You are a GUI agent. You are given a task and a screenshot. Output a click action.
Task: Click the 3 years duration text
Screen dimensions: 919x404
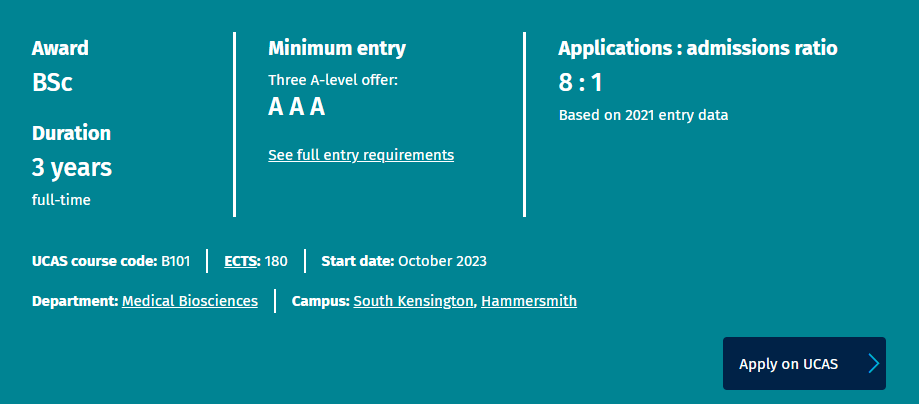[72, 168]
